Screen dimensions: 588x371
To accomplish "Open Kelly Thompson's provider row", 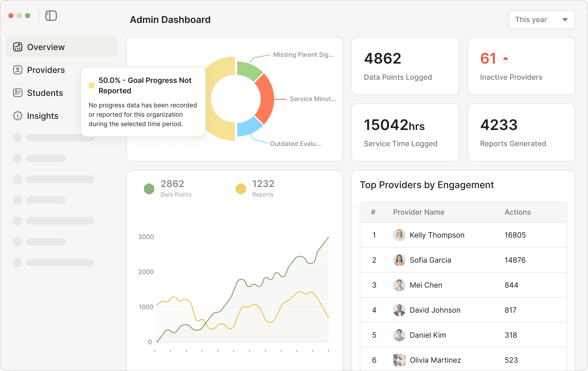I will 463,235.
